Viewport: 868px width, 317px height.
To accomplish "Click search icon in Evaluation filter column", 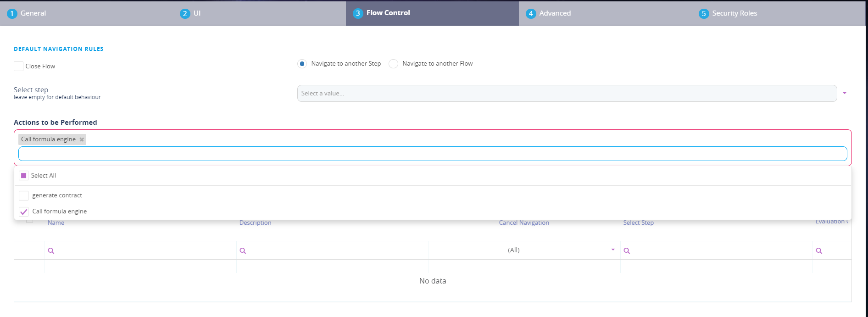I will click(819, 251).
